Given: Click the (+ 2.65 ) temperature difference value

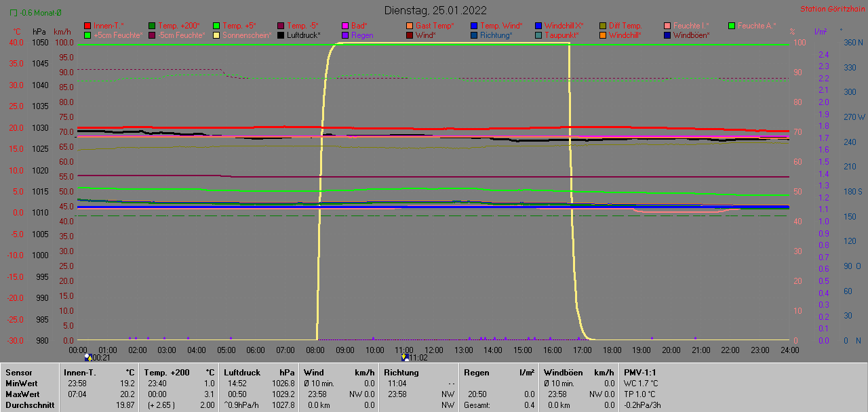Looking at the screenshot, I should click(160, 405).
